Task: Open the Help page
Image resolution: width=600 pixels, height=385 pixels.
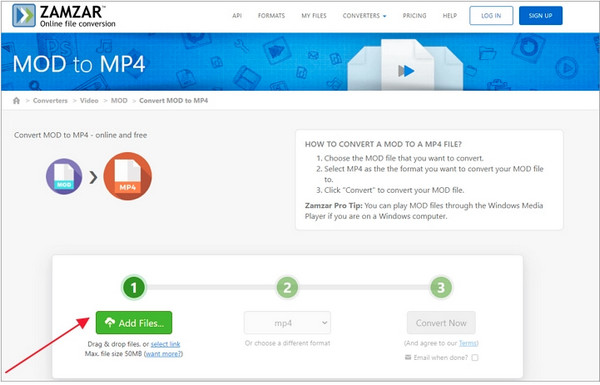Action: 450,16
